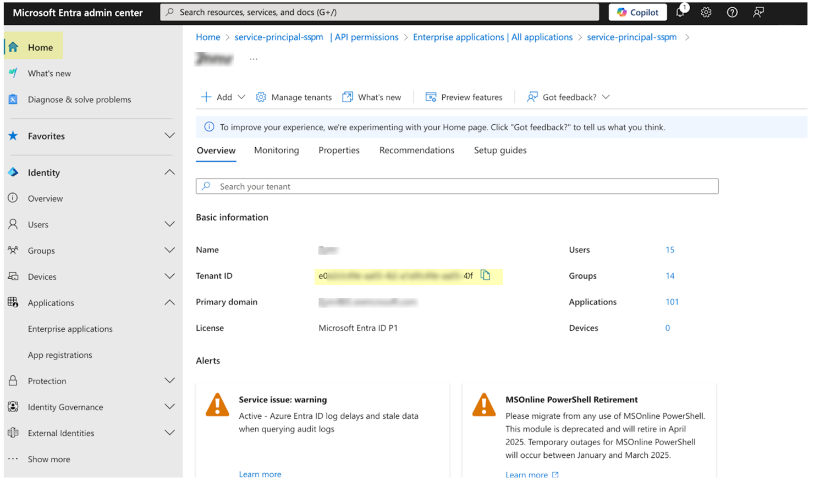
Task: Copy the Tenant ID with copy icon
Action: pos(485,275)
